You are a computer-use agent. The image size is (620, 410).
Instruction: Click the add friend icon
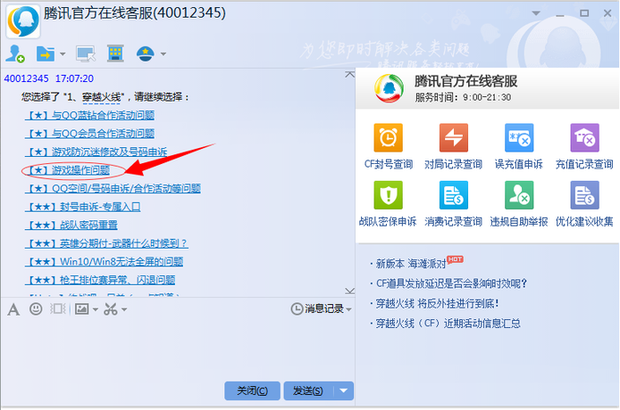[15, 54]
